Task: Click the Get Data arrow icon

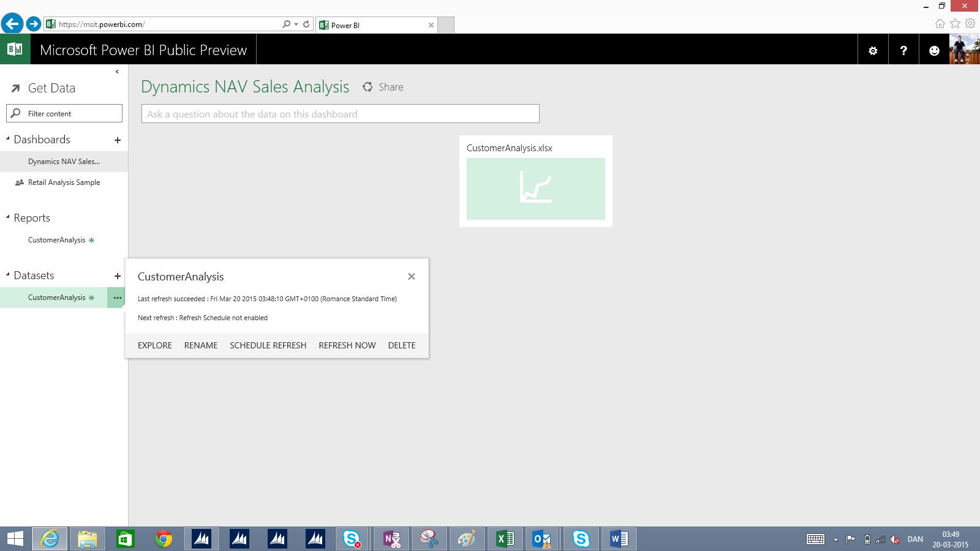Action: coord(15,88)
